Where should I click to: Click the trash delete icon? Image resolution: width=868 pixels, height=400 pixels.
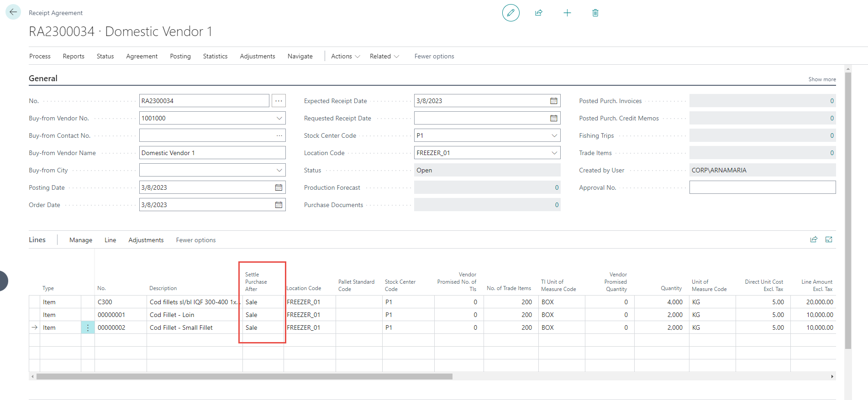click(x=595, y=13)
